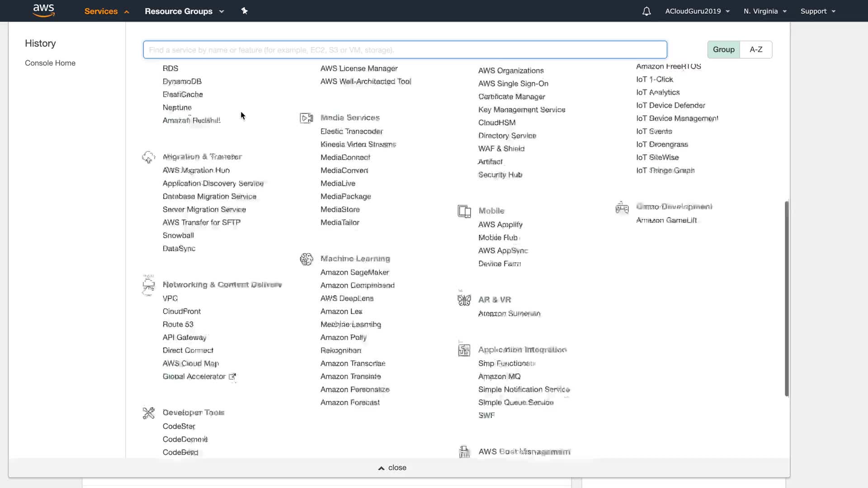
Task: Switch to A-Z view
Action: (756, 50)
